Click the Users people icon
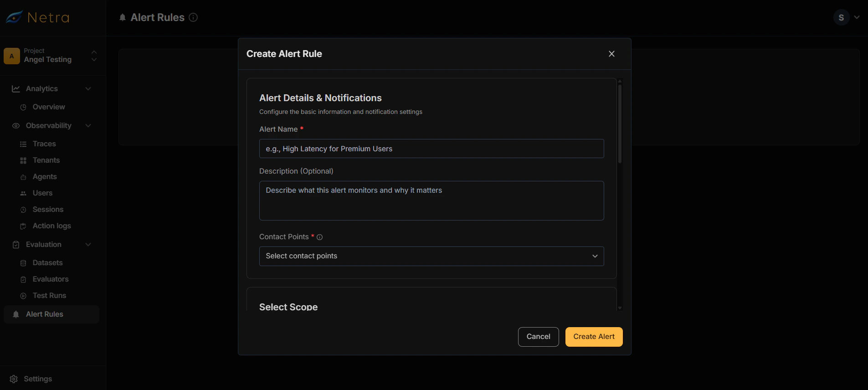868x390 pixels. 23,193
